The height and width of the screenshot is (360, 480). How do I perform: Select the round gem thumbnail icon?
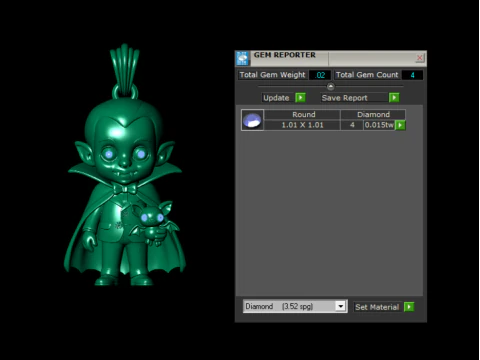pos(252,120)
